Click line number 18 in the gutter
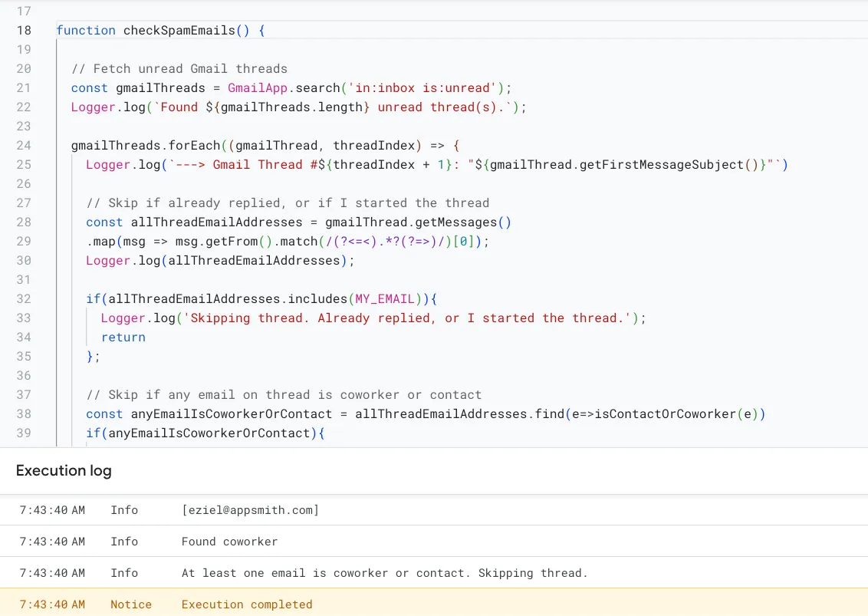The height and width of the screenshot is (616, 868). (24, 31)
